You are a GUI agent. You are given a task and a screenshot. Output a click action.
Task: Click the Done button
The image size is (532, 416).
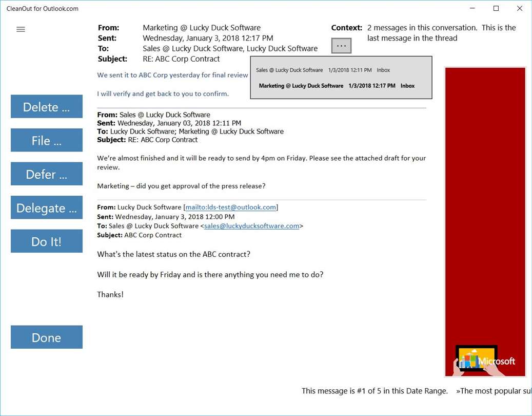47,337
